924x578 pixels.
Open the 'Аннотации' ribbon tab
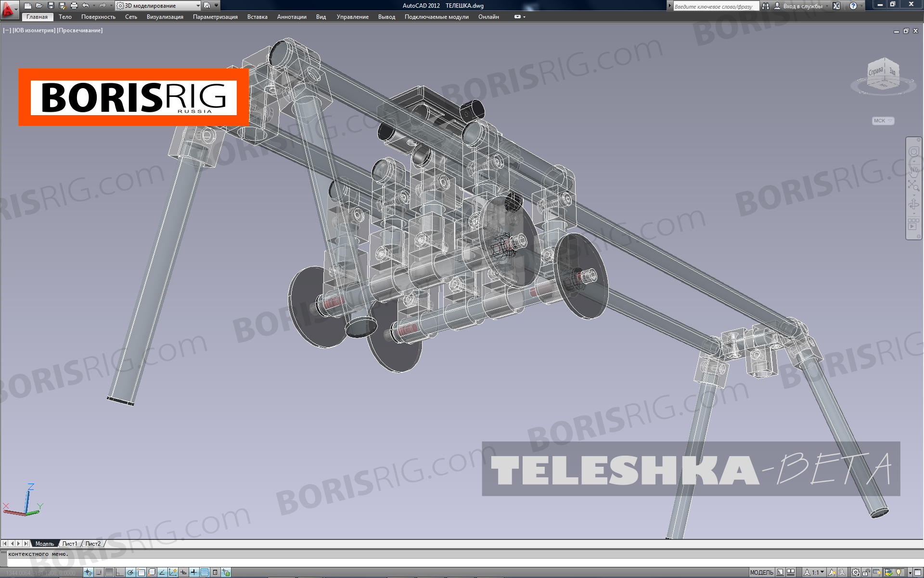292,17
